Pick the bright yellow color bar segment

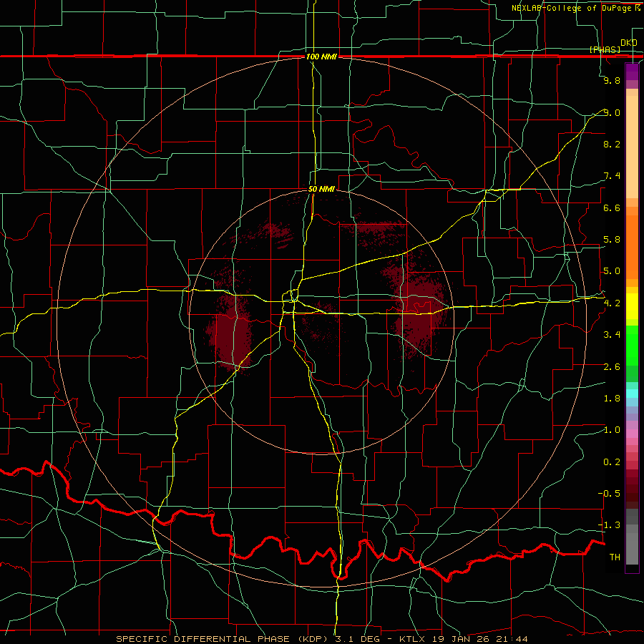tap(632, 306)
